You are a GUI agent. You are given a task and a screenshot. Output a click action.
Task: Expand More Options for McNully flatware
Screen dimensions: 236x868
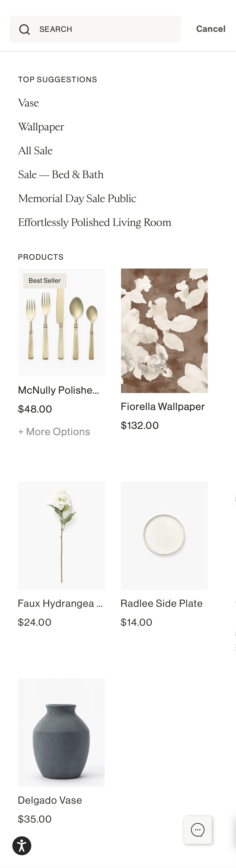(x=54, y=432)
